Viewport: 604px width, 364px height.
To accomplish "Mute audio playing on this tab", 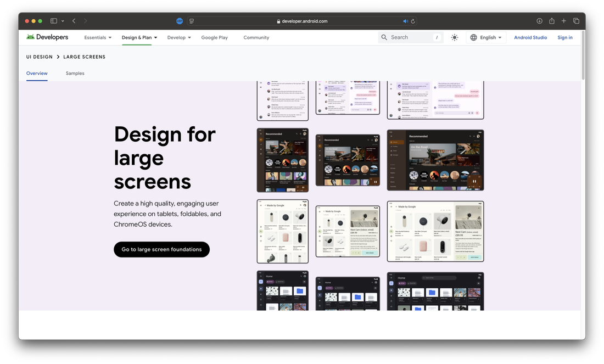I will click(405, 21).
